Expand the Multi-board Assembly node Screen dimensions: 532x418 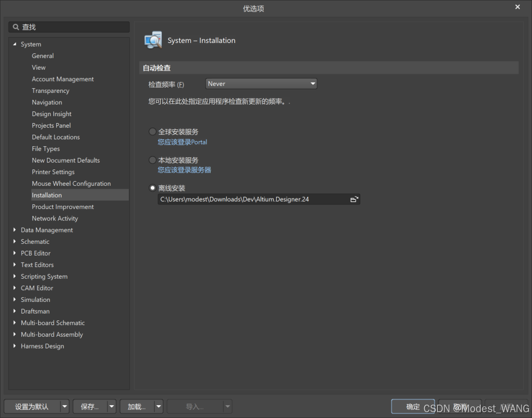(15, 334)
